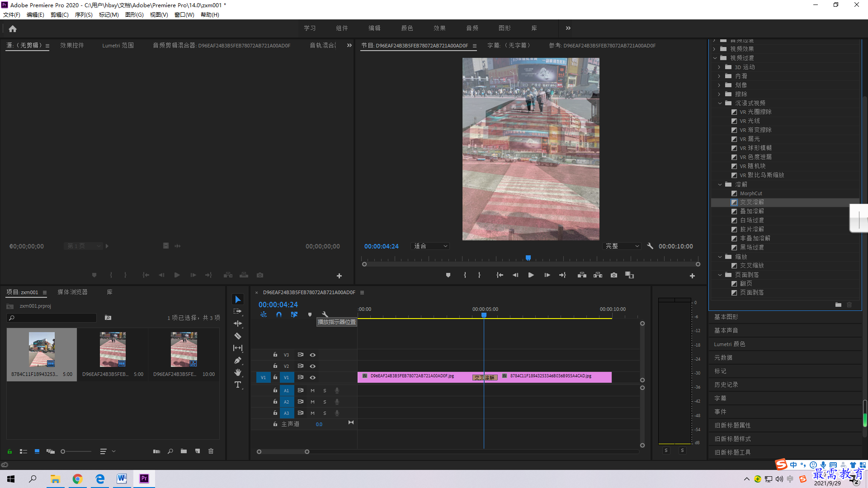Toggle V1 track visibility eye
This screenshot has width=868, height=488.
(312, 378)
